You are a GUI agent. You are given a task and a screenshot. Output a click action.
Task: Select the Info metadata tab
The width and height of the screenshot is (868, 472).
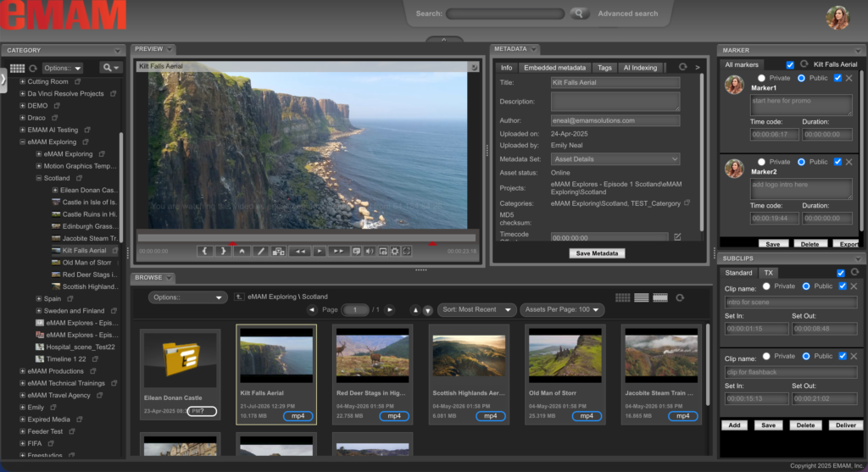pyautogui.click(x=507, y=68)
